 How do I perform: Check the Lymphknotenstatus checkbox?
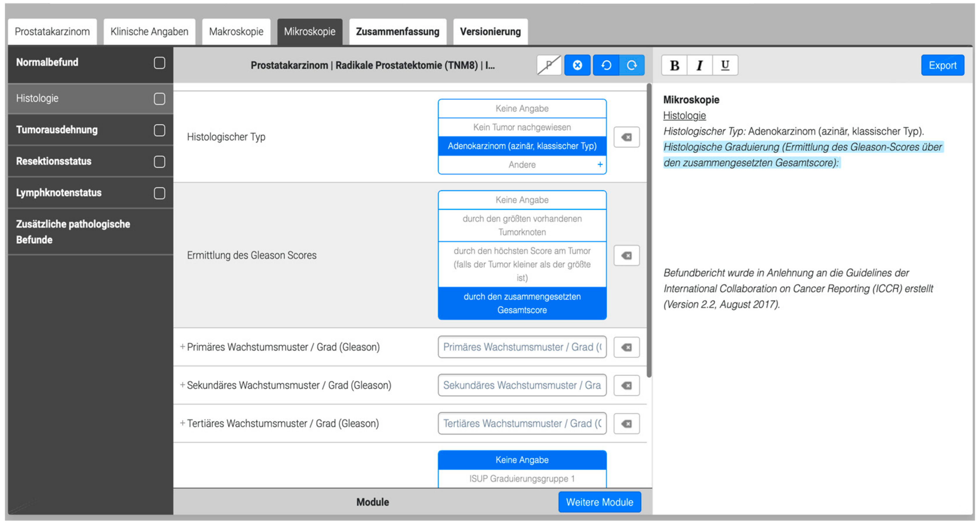coord(160,193)
